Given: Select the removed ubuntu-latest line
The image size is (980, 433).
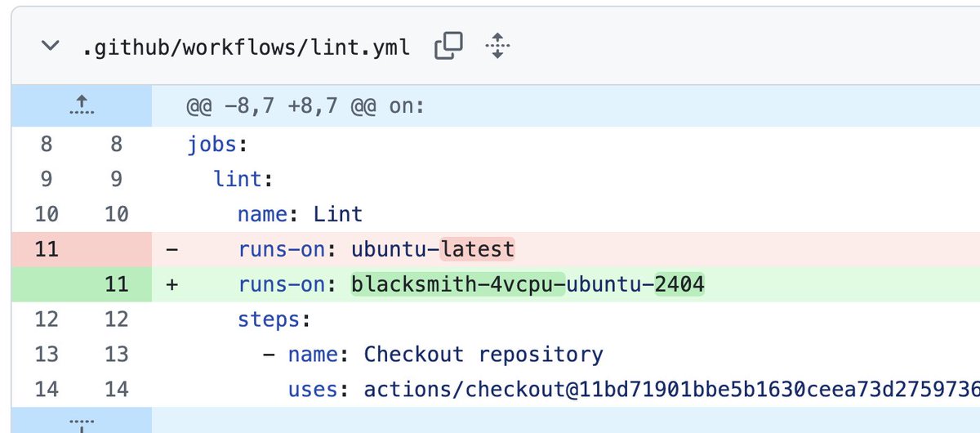Looking at the screenshot, I should (x=565, y=249).
